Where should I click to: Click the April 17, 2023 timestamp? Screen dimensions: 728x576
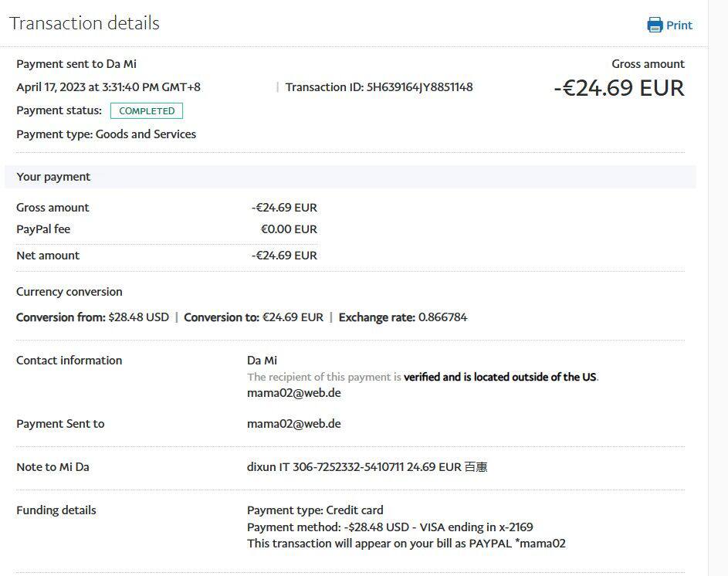coord(108,87)
